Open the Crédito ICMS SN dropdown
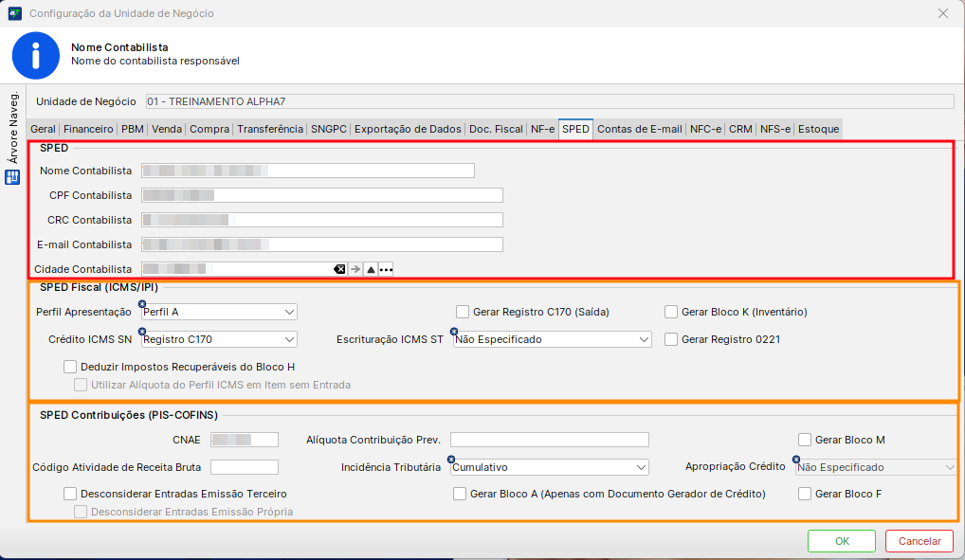965x560 pixels. (x=289, y=339)
